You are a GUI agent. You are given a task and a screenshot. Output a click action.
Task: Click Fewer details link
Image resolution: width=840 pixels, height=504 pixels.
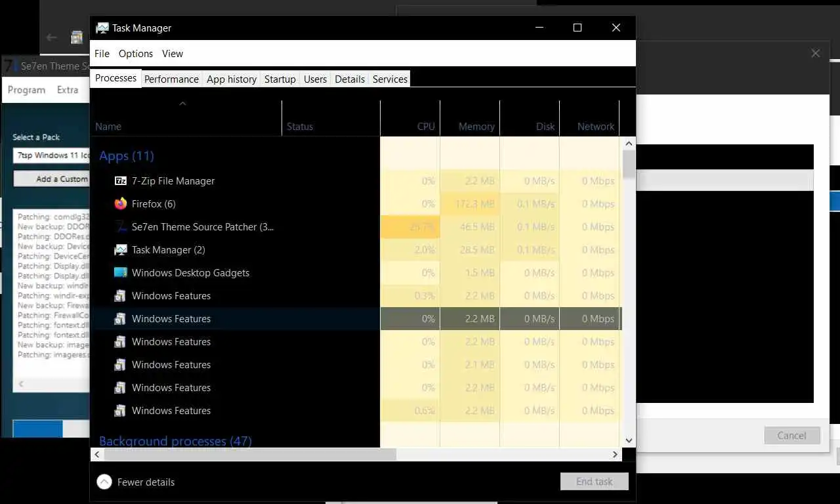coord(146,482)
